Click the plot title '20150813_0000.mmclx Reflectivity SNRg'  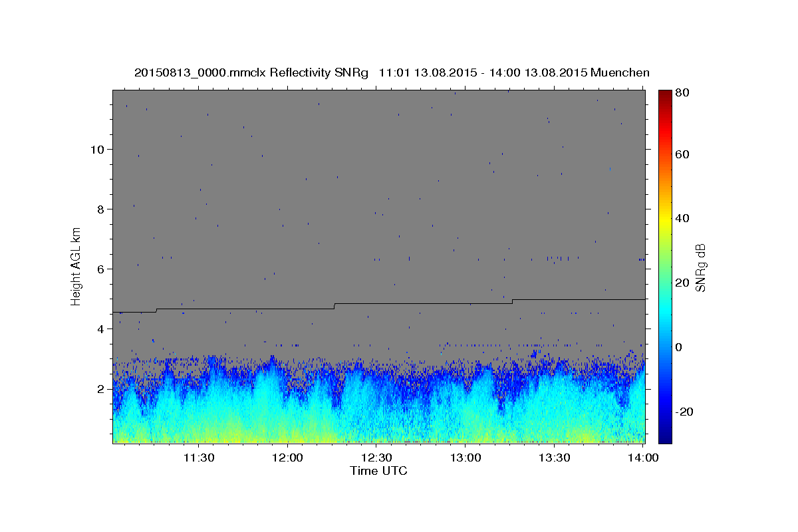pyautogui.click(x=251, y=72)
